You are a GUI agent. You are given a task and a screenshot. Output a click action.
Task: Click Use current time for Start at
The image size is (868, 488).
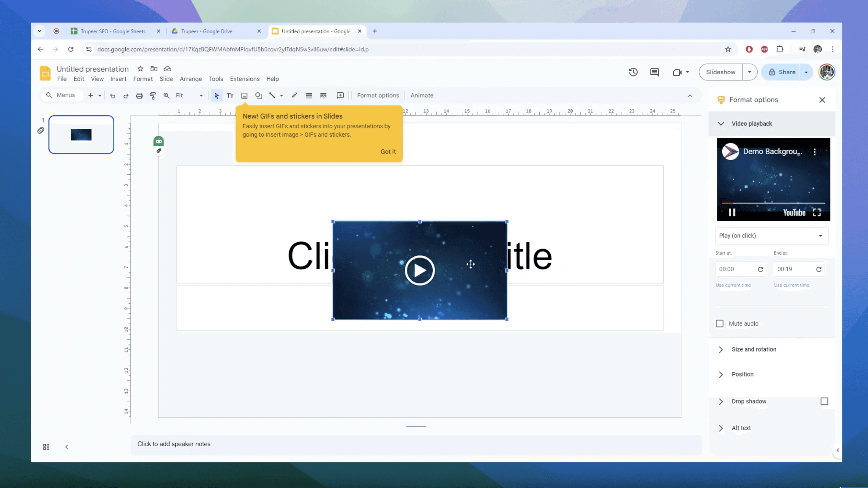(x=733, y=285)
